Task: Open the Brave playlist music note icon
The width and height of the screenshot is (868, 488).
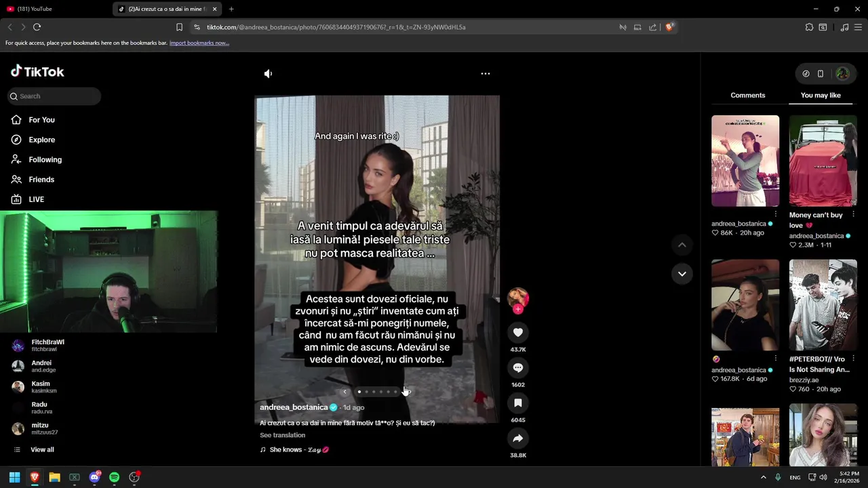Action: coord(844,27)
